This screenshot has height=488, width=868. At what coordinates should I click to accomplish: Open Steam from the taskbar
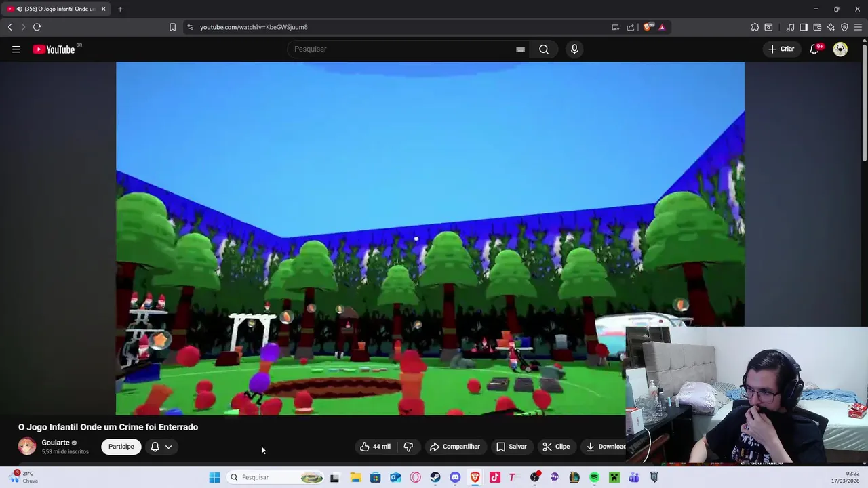tap(435, 477)
